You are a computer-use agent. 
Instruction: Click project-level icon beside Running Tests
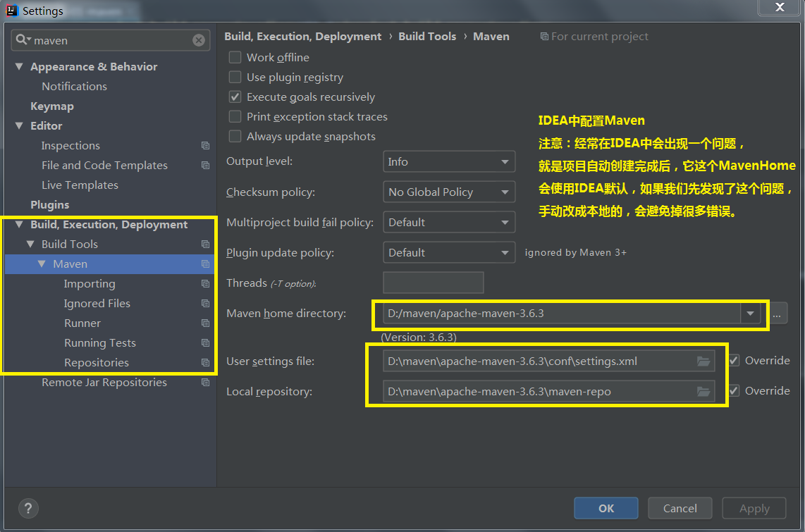[x=205, y=342]
